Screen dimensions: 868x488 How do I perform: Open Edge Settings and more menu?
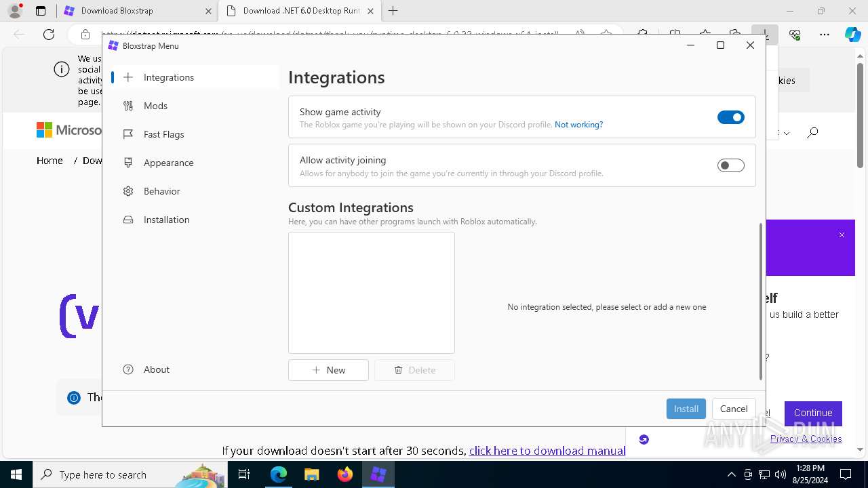[x=825, y=35]
